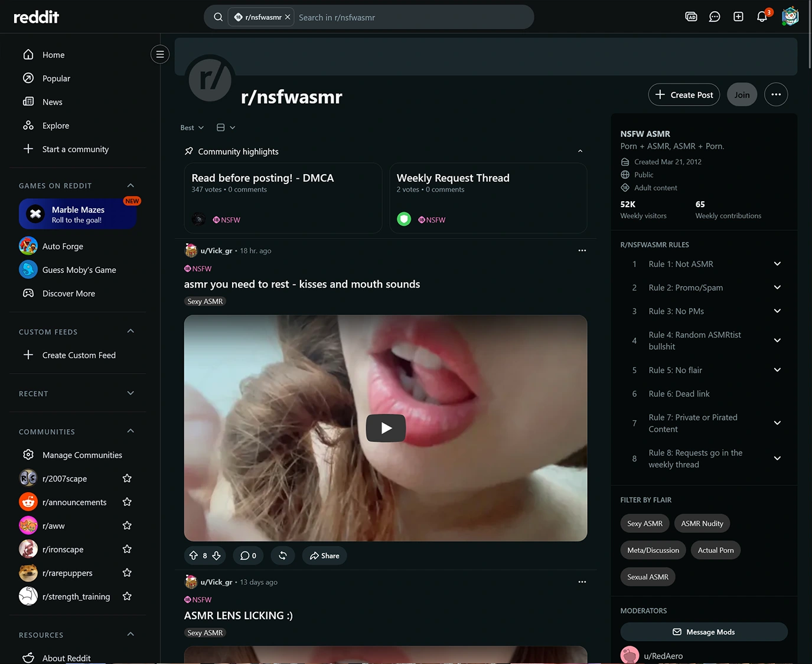
Task: Click the Reddit logo
Action: coord(36,17)
